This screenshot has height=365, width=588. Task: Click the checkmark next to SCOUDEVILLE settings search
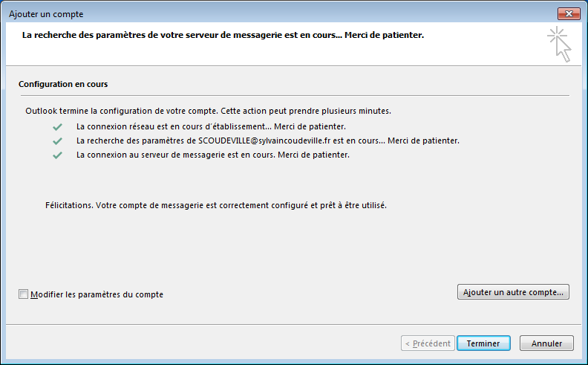point(57,140)
